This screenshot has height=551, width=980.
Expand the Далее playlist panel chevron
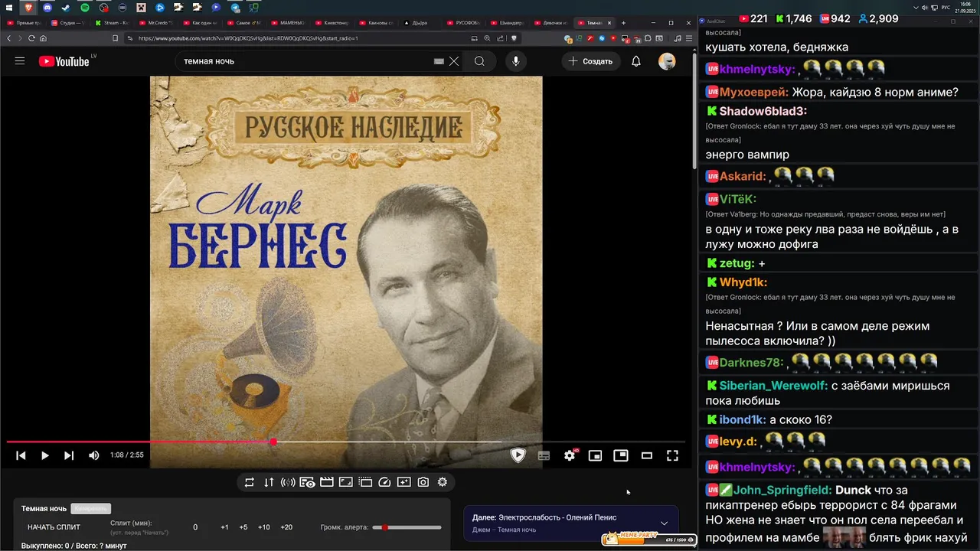pos(664,523)
